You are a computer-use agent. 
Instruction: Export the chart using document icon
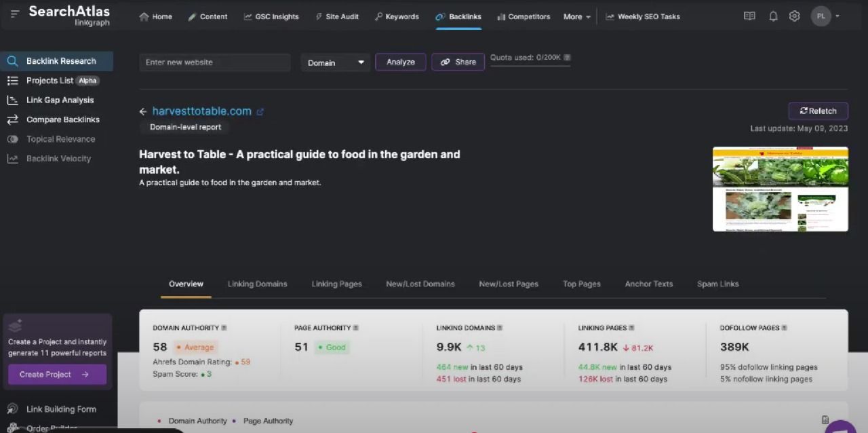(825, 420)
